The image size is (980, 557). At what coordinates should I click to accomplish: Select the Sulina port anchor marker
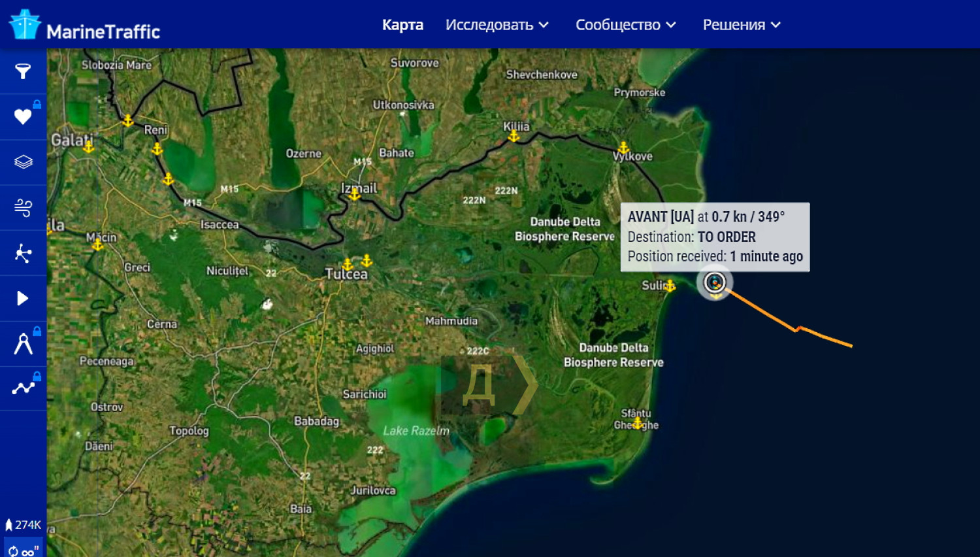(670, 286)
